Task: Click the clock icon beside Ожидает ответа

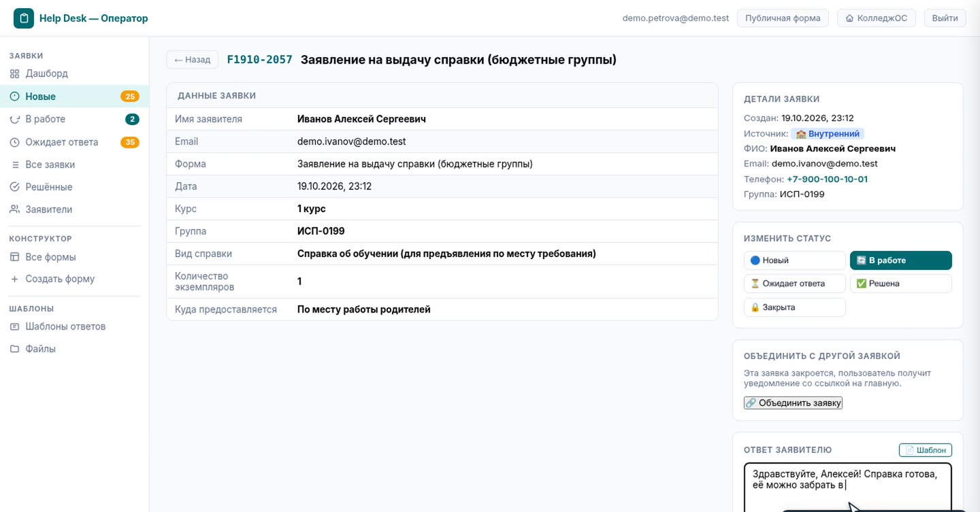Action: pyautogui.click(x=14, y=142)
